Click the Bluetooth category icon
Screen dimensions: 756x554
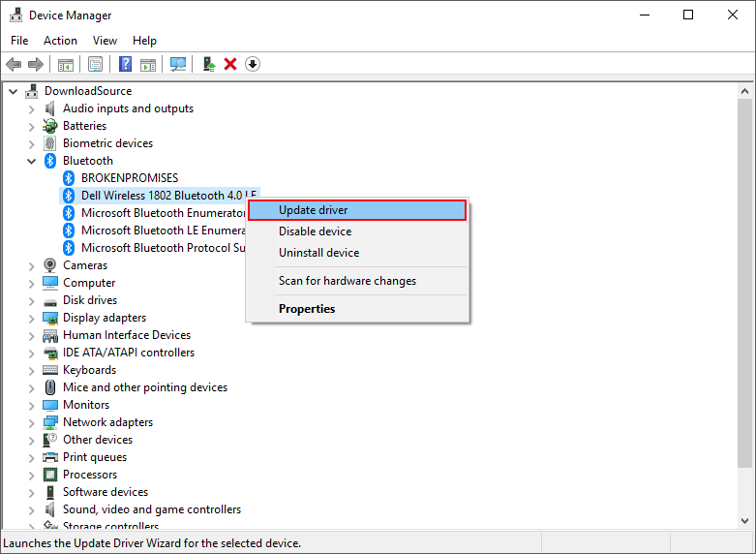(50, 161)
